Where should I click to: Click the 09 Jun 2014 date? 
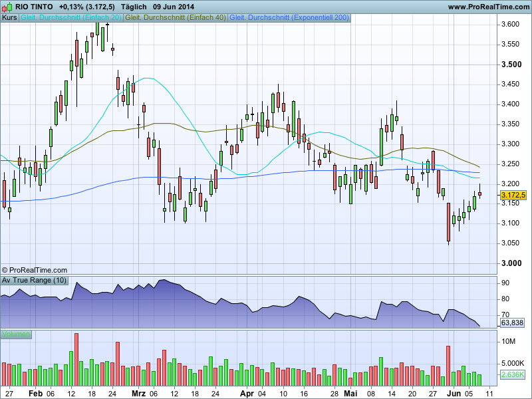(174, 7)
